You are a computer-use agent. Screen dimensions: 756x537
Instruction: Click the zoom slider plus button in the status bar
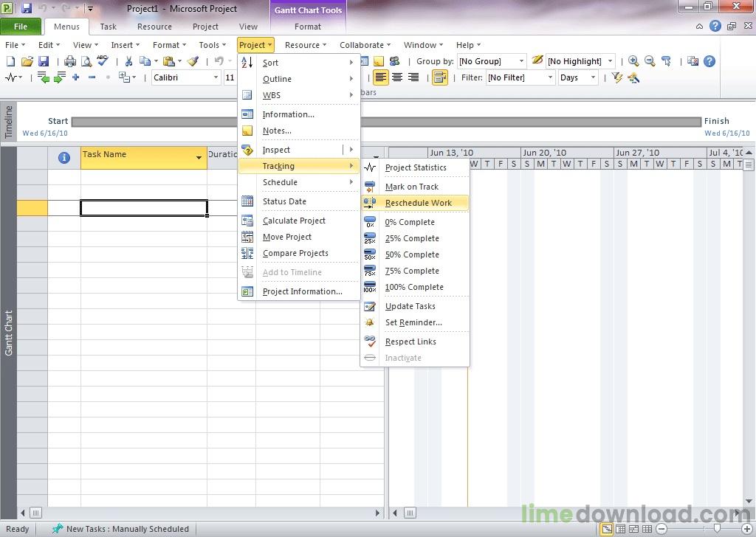click(x=747, y=530)
